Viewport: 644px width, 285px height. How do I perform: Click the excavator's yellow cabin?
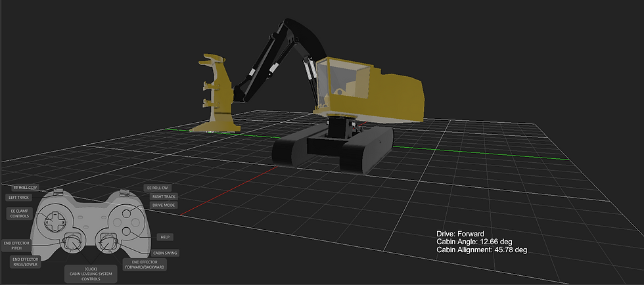369,91
